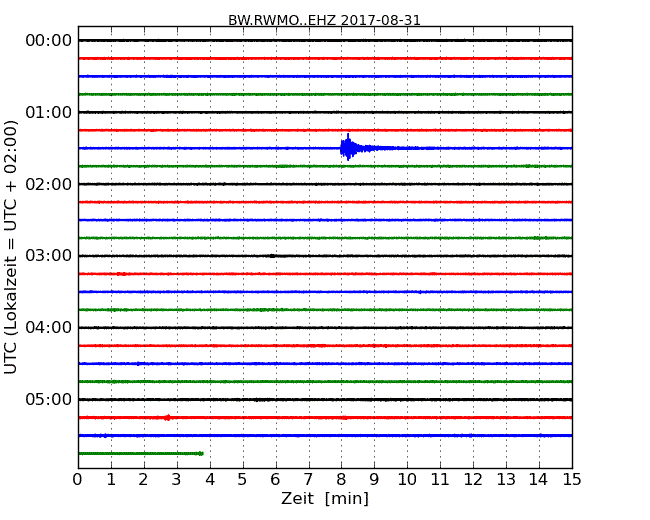
Task: Click the end of the short green trace
Action: click(201, 453)
